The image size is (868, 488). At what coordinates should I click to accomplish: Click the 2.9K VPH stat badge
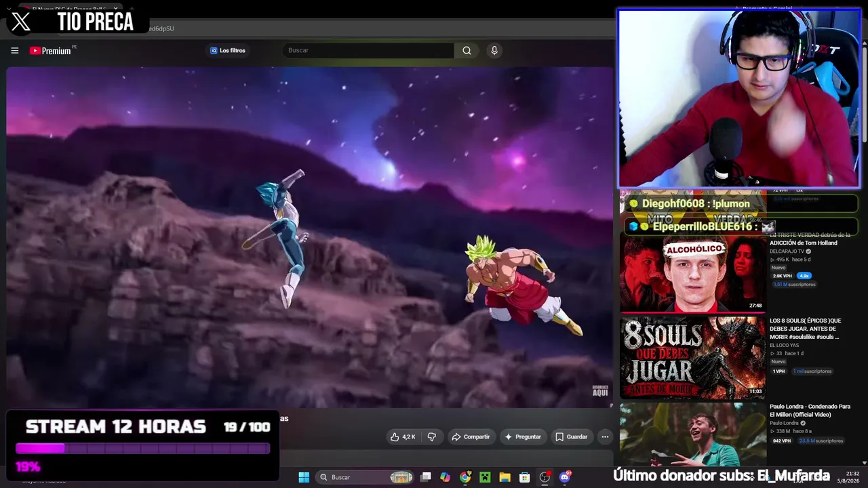[x=782, y=276]
